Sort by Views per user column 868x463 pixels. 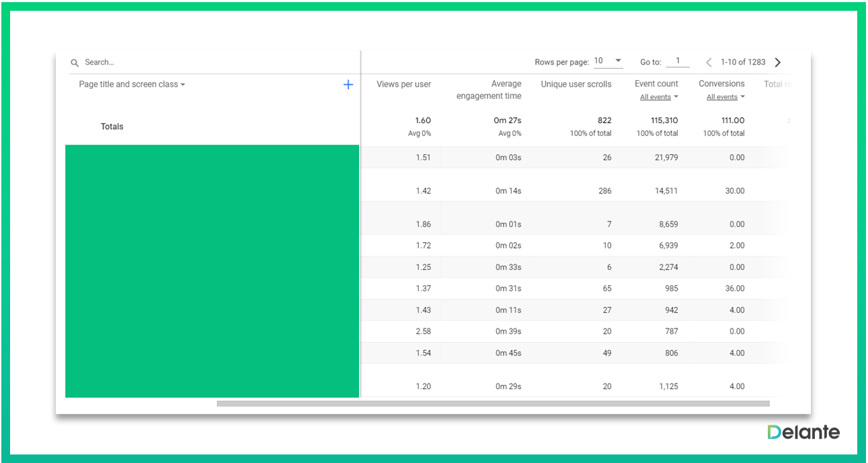[x=403, y=84]
